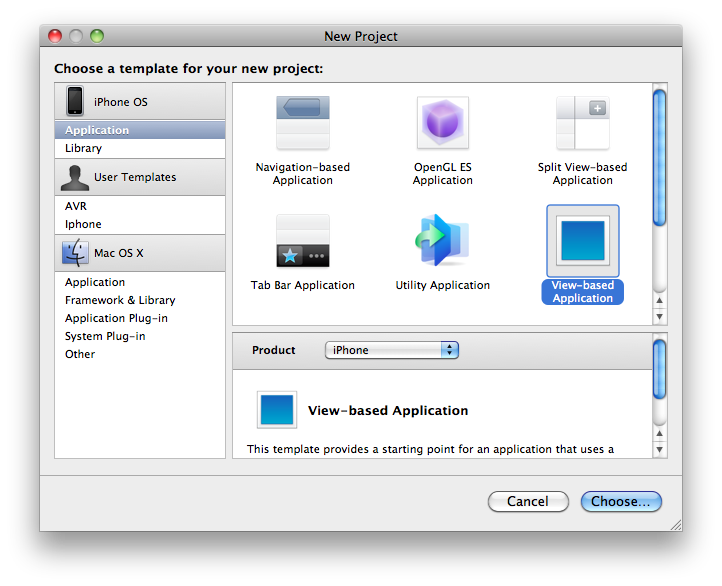Image resolution: width=722 pixels, height=586 pixels.
Task: Click the Split View-based Application label
Action: (x=582, y=174)
